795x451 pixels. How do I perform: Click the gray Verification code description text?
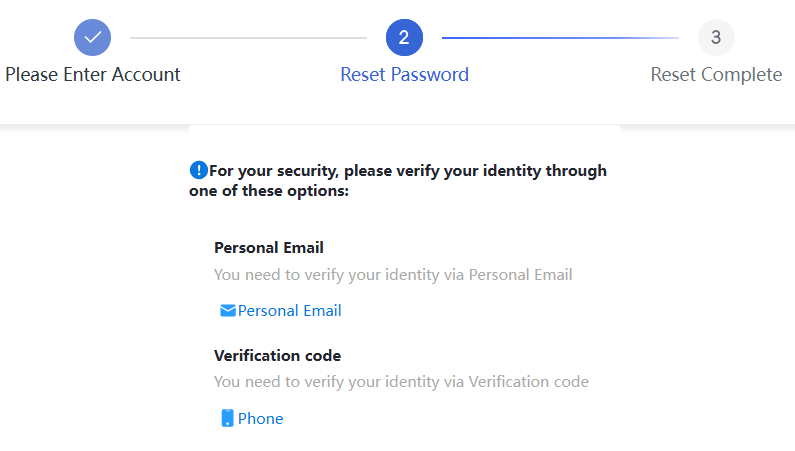point(401,382)
